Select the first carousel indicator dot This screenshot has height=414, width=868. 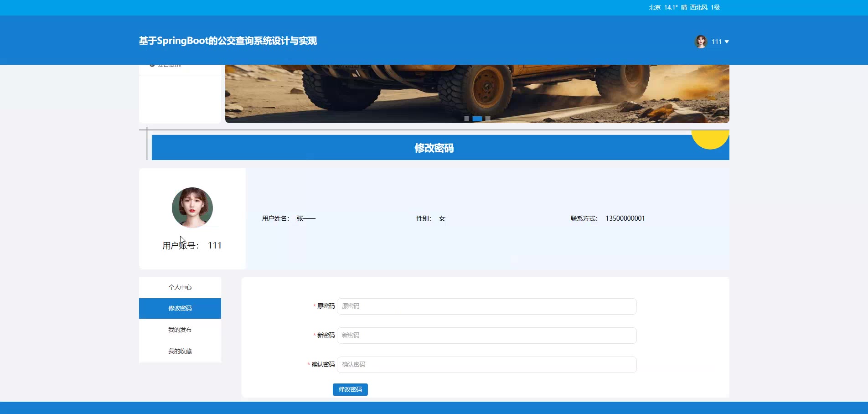(466, 119)
